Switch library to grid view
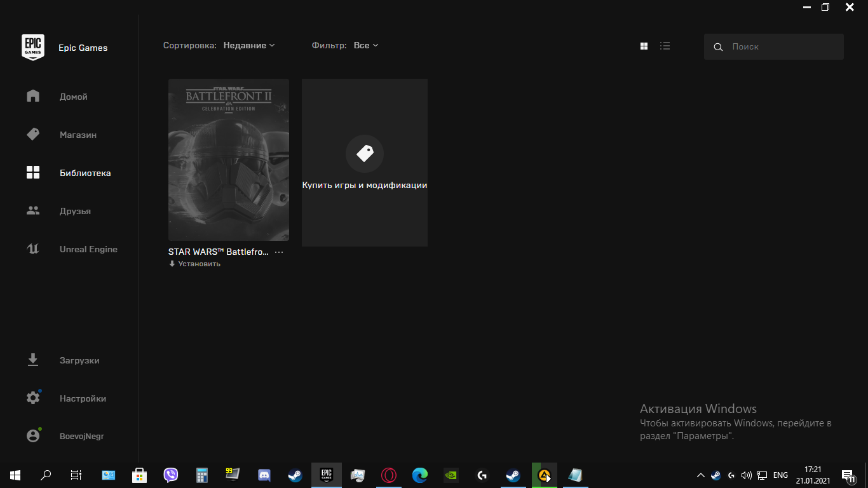The height and width of the screenshot is (488, 868). pos(644,46)
